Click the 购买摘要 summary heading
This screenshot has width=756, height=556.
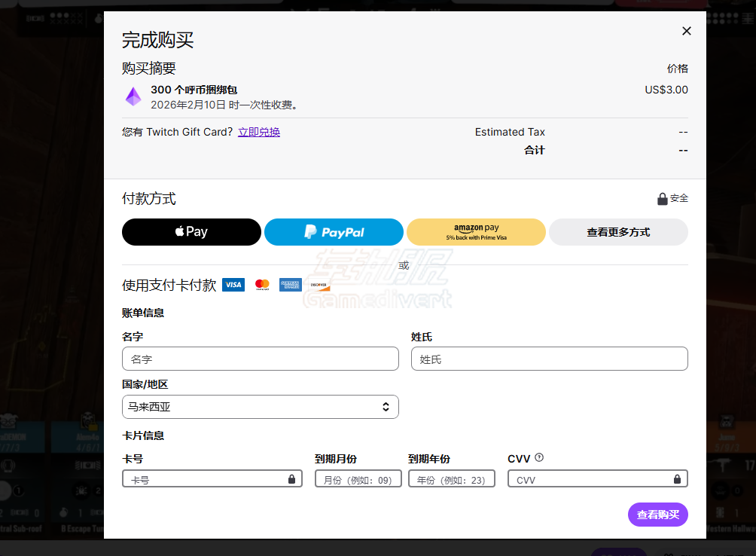[148, 68]
